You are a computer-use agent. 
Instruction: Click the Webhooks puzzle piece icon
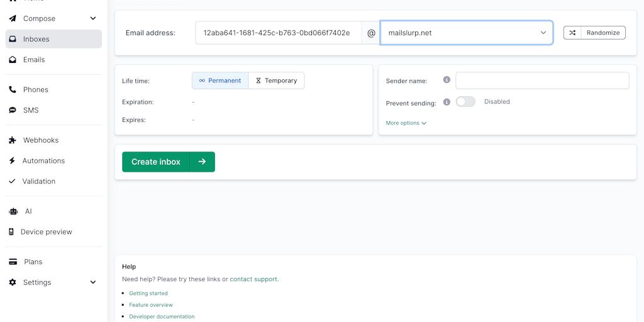(13, 140)
